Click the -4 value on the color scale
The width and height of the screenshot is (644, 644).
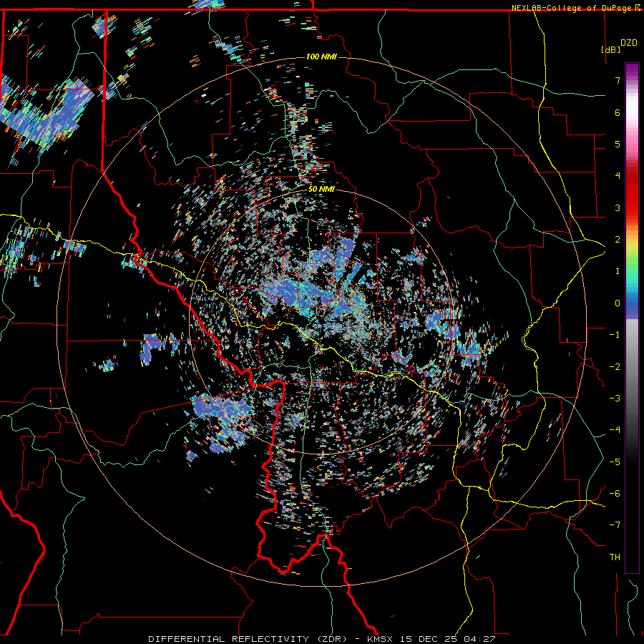[x=615, y=430]
